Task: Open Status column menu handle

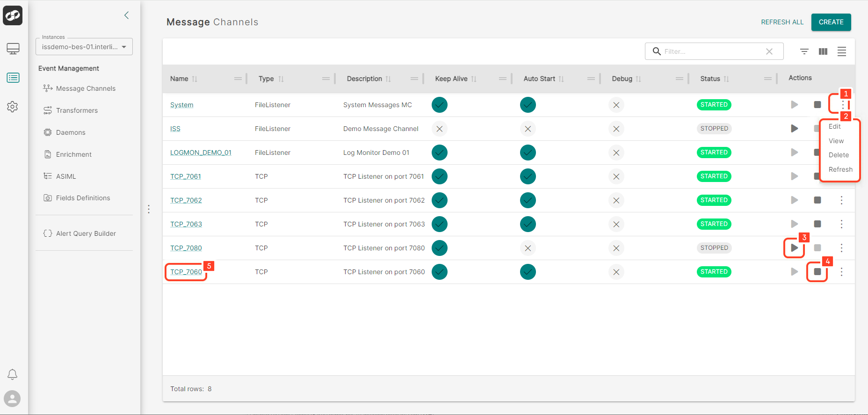Action: [x=768, y=79]
